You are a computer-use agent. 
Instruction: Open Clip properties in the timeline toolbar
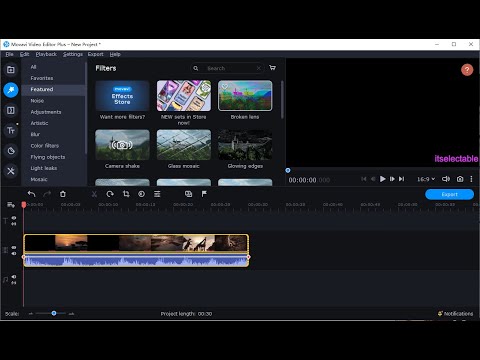click(157, 194)
